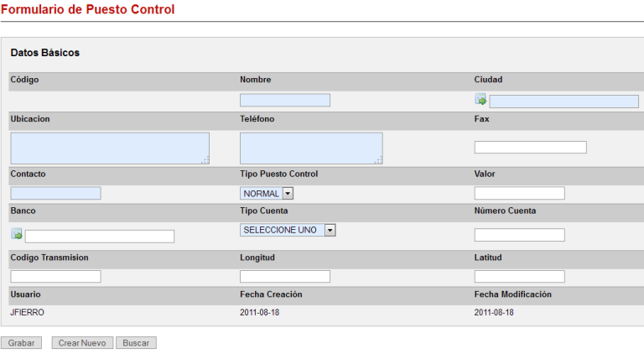Click the Latitud input box
This screenshot has height=354, width=644.
[519, 276]
